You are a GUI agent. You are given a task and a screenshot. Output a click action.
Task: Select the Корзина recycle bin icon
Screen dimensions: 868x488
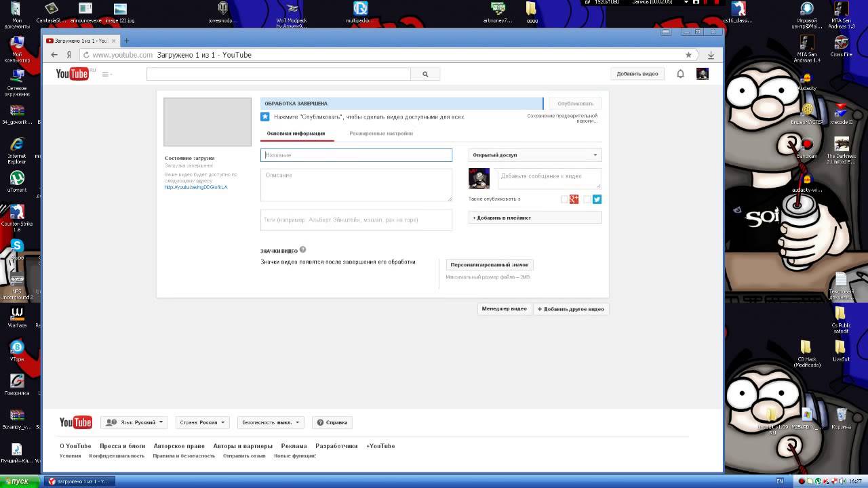[x=842, y=419]
